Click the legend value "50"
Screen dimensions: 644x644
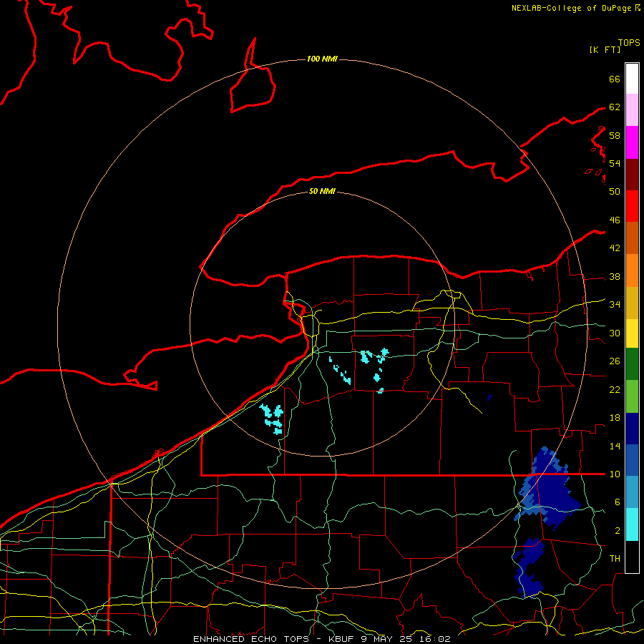click(x=615, y=191)
